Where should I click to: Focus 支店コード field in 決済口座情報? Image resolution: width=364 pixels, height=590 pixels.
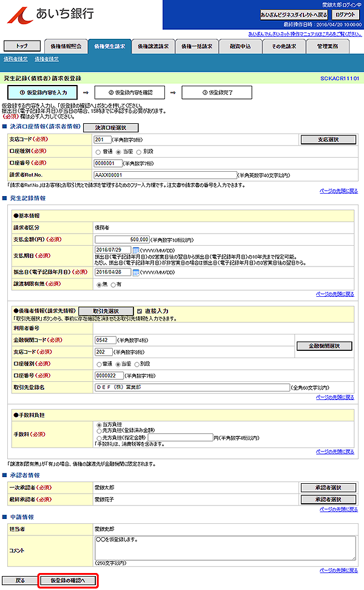(x=103, y=140)
